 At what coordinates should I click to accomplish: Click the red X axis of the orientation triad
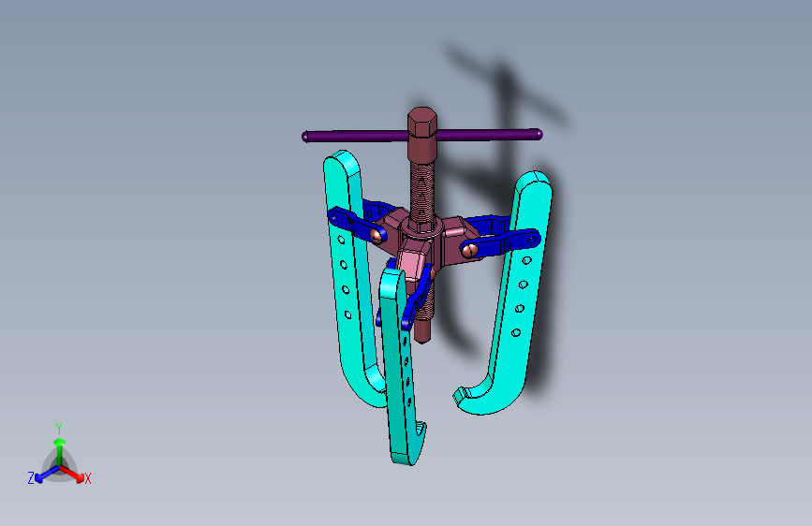73,474
